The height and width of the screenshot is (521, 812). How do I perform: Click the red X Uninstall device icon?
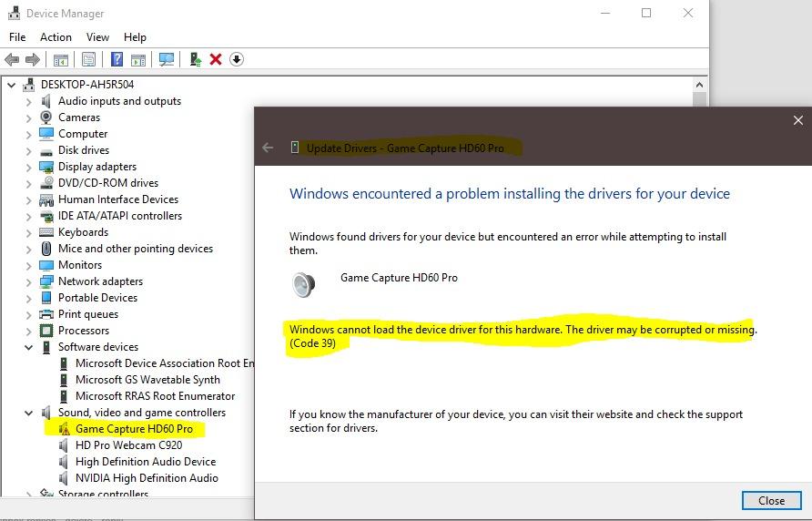tap(216, 59)
